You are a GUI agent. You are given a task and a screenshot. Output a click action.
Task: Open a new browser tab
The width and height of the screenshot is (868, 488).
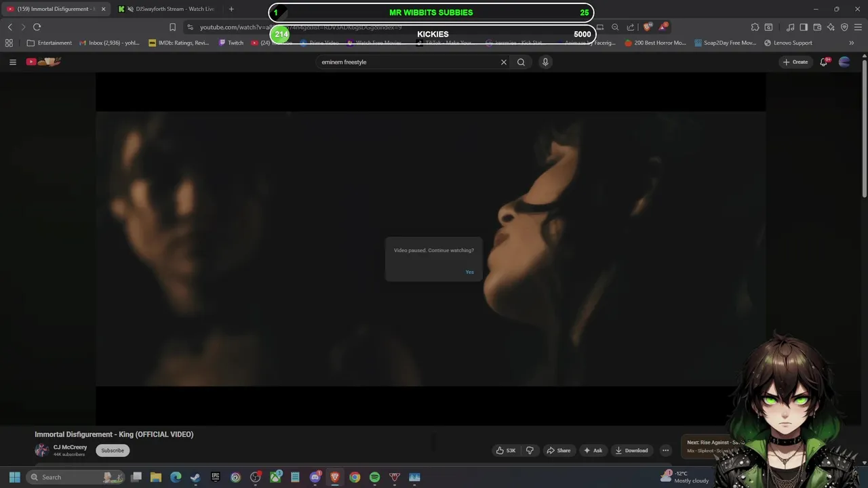pos(231,9)
